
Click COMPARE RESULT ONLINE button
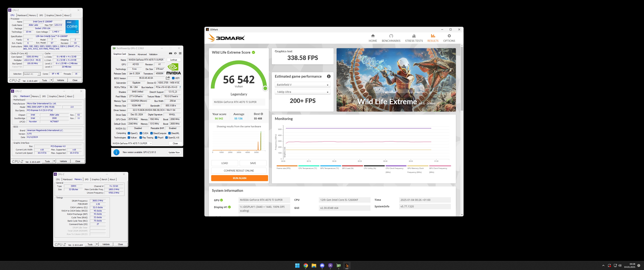point(239,171)
